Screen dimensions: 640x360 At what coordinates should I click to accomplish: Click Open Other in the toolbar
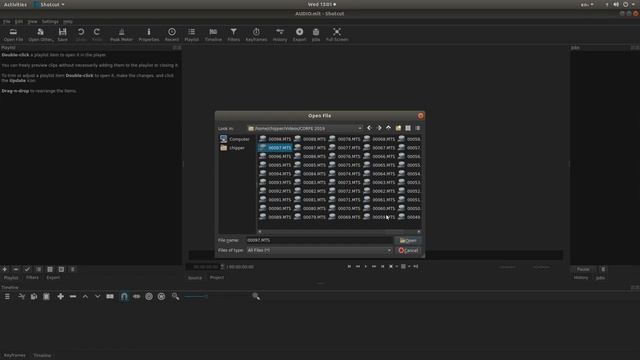pos(40,34)
